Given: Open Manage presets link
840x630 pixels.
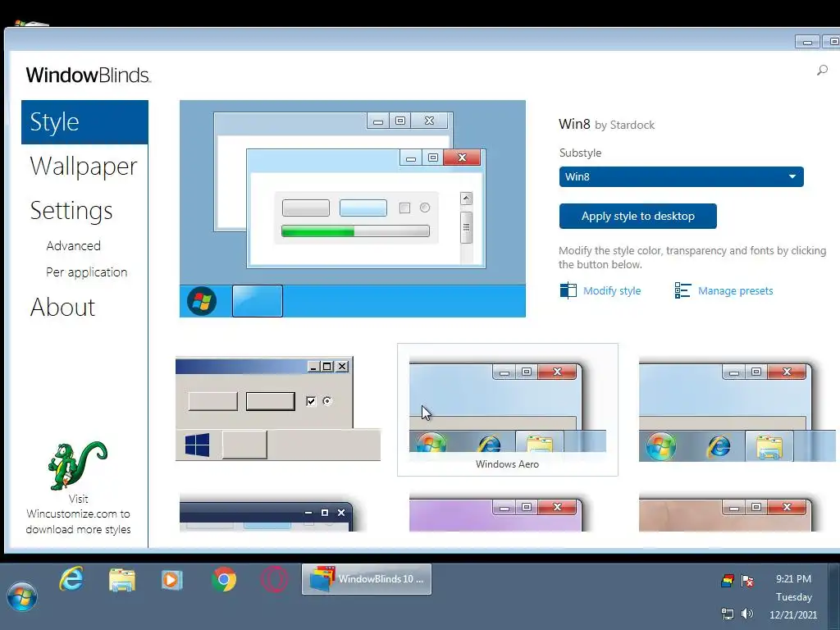Looking at the screenshot, I should [x=735, y=291].
